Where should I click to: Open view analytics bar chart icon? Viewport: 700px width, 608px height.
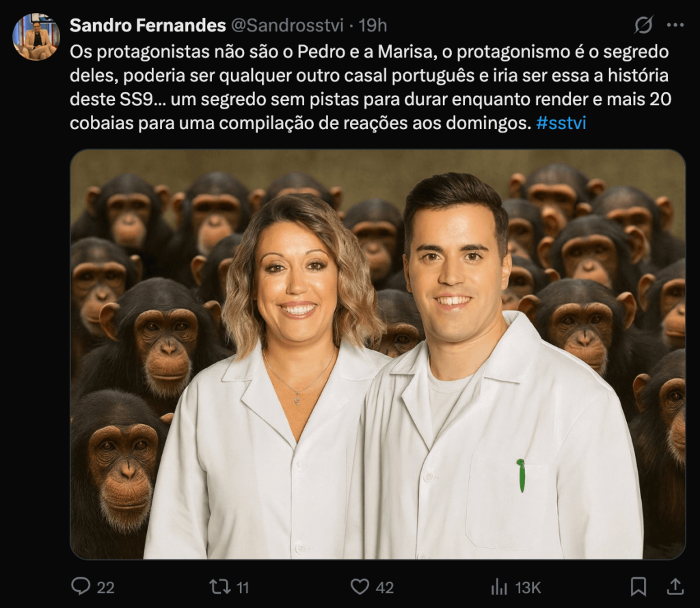(499, 587)
